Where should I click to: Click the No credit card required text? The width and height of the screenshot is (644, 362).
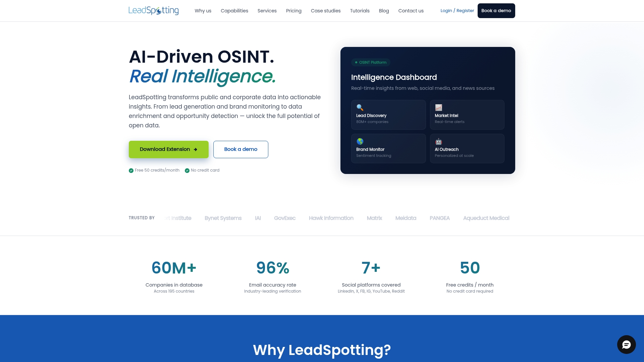pos(470,291)
